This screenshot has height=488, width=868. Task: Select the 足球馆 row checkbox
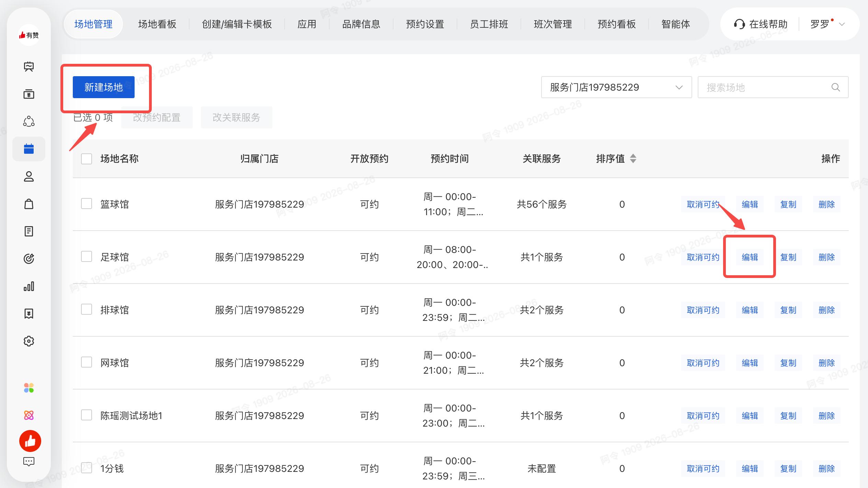pos(87,256)
